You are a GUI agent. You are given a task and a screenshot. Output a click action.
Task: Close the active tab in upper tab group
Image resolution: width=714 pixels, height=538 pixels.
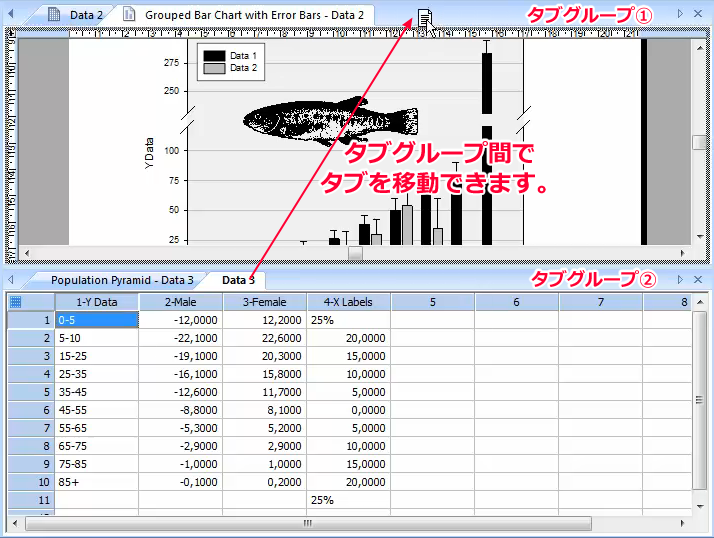[x=698, y=14]
